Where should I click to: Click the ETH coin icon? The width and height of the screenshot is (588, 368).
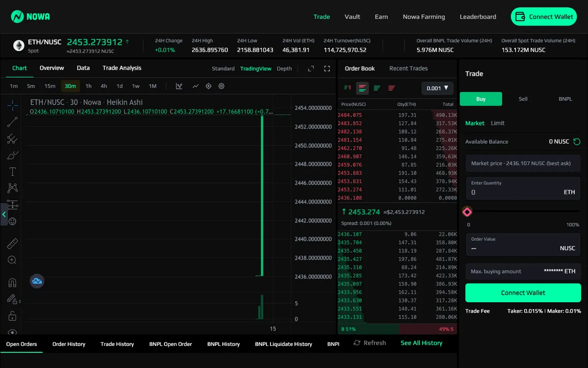(x=19, y=46)
